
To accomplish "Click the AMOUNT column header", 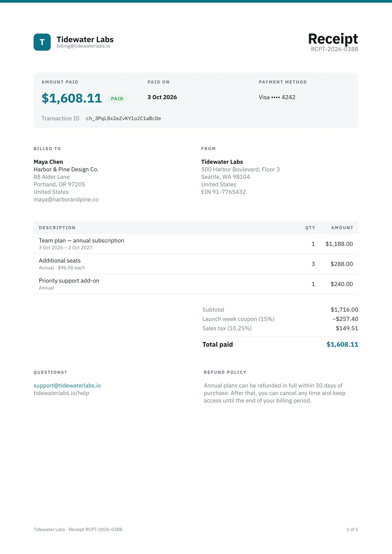I will click(342, 228).
